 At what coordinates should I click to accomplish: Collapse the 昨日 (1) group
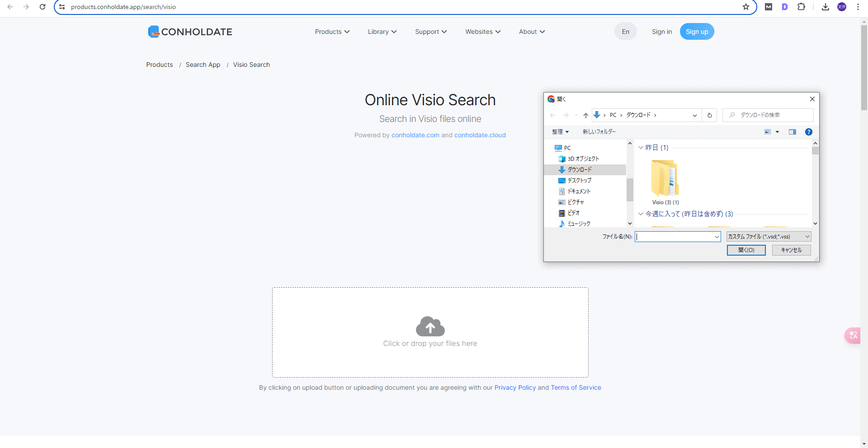641,148
